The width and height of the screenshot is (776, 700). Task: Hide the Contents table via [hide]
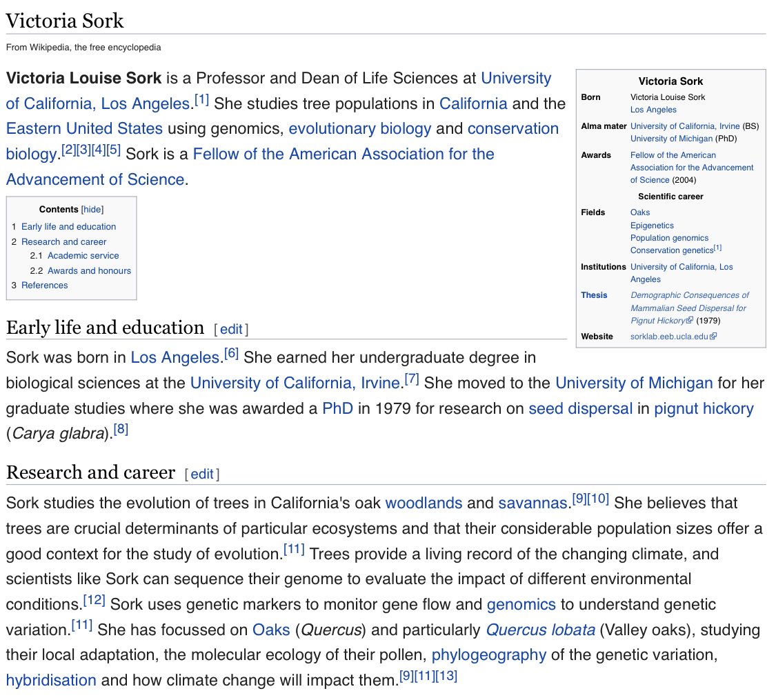[x=92, y=209]
